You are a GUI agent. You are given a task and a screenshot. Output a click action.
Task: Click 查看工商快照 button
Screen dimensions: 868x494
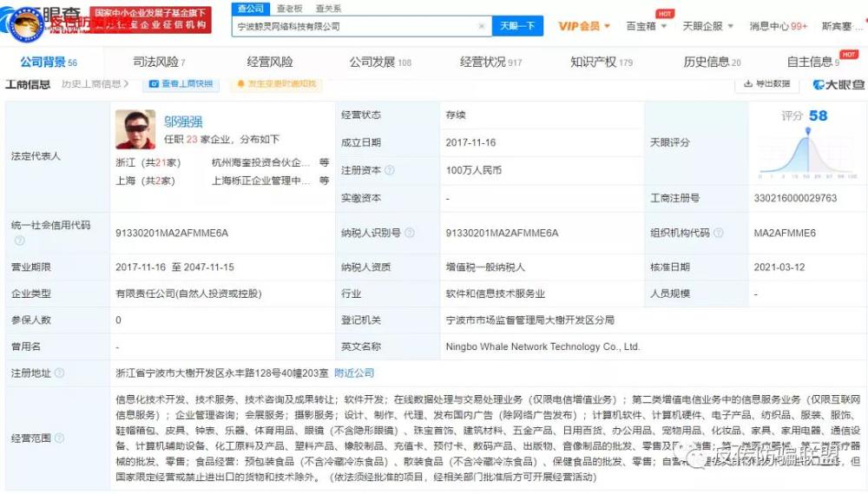(x=181, y=83)
